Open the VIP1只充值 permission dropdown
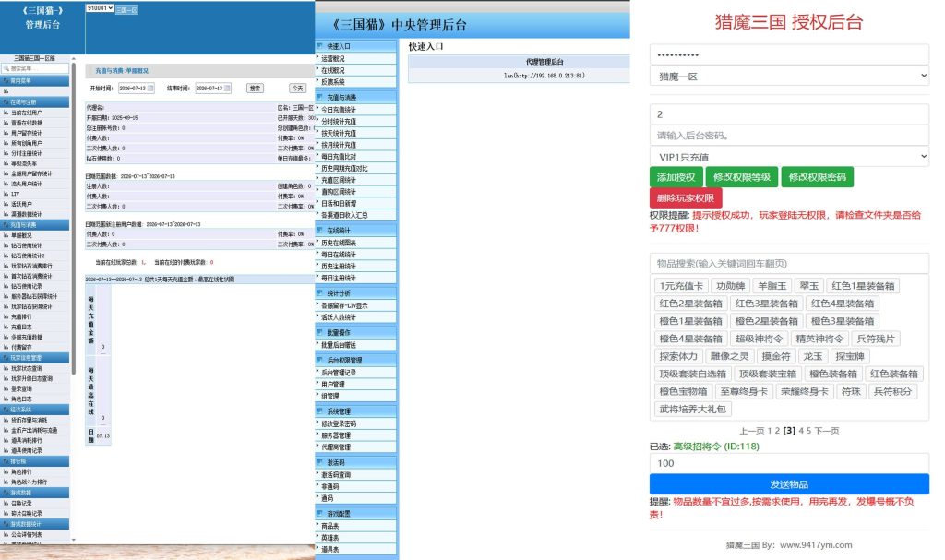This screenshot has height=560, width=945. coord(789,157)
